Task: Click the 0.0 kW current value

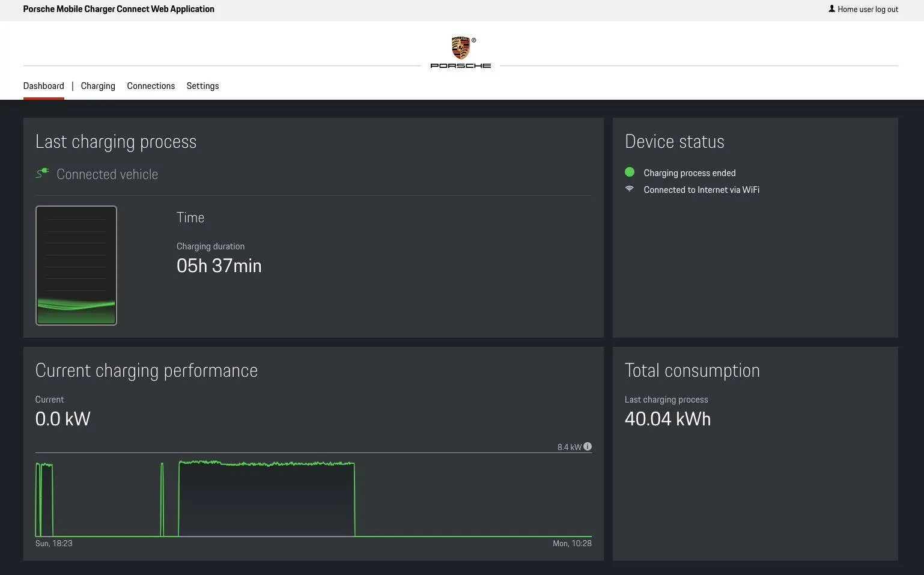Action: coord(63,419)
